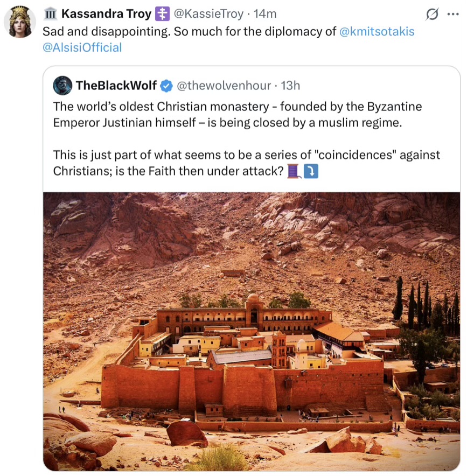Open quoted tweet text about oldest monastery
This screenshot has height=476, width=467.
246,139
